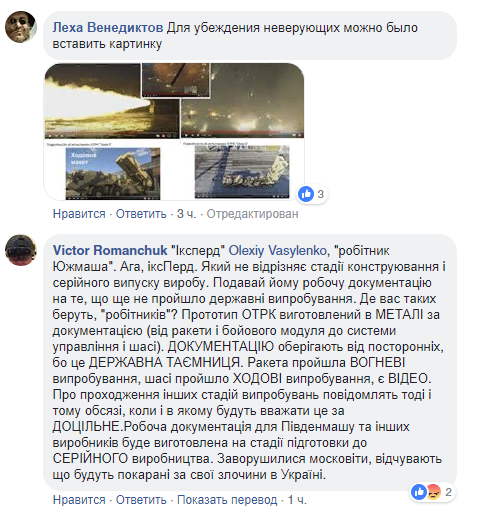The height and width of the screenshot is (509, 478).
Task: Click the thumbs-up reaction icon on Romanchuk's comment
Action: (419, 492)
